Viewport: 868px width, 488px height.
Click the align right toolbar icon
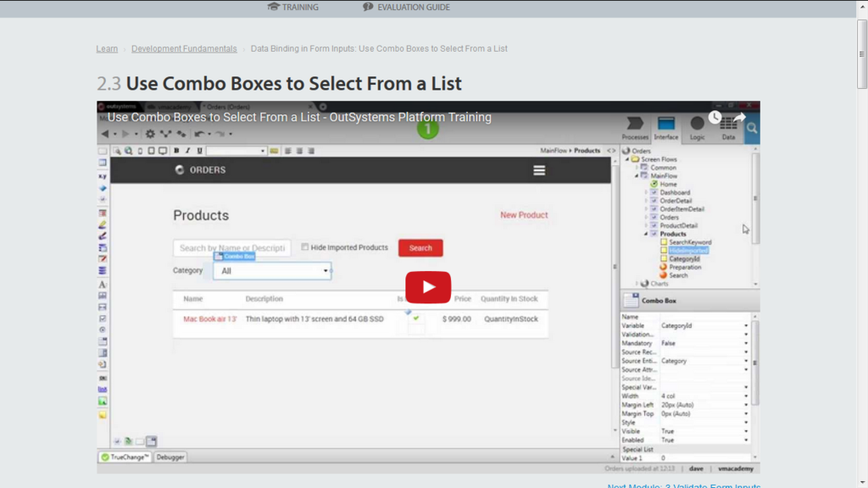(x=311, y=151)
